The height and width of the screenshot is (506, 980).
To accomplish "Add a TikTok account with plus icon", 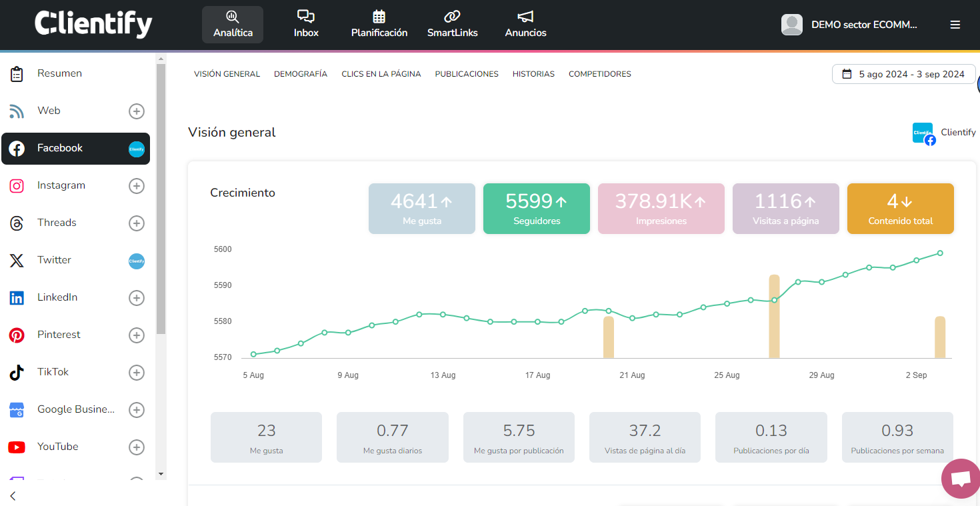I will (x=137, y=373).
